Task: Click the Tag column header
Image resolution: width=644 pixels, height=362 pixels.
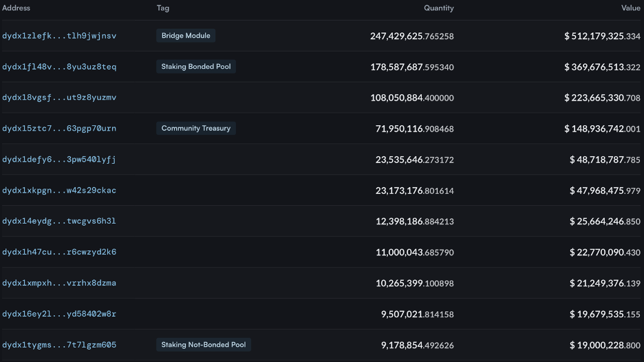Action: point(163,8)
